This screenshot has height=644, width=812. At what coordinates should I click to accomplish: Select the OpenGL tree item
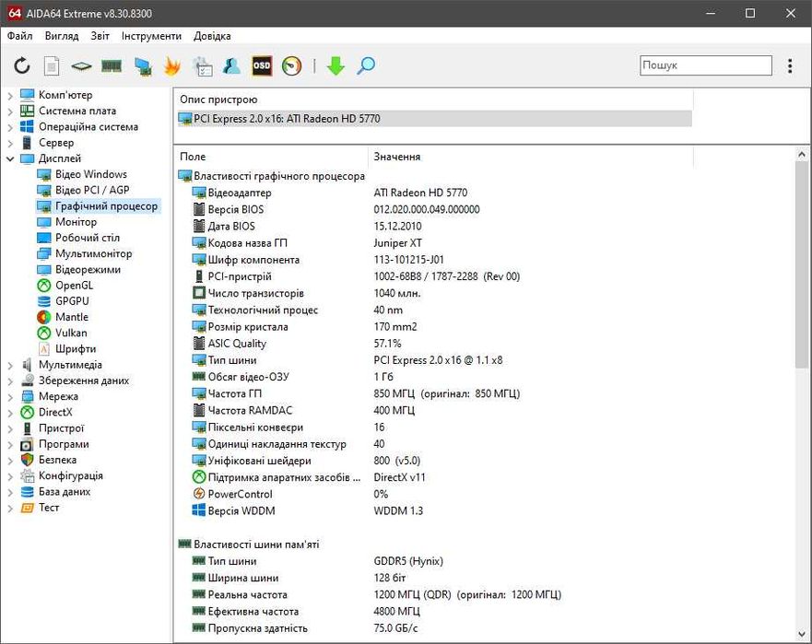click(74, 286)
